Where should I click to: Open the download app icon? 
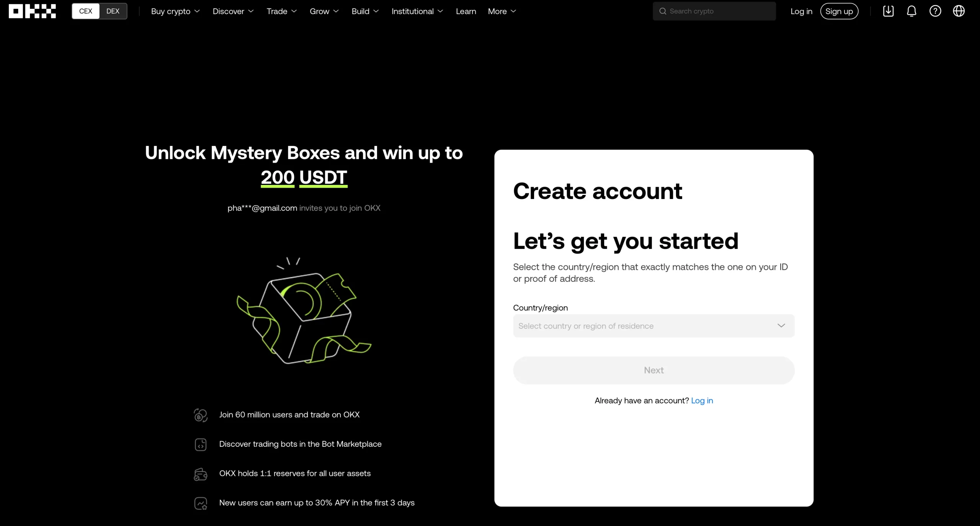click(888, 11)
